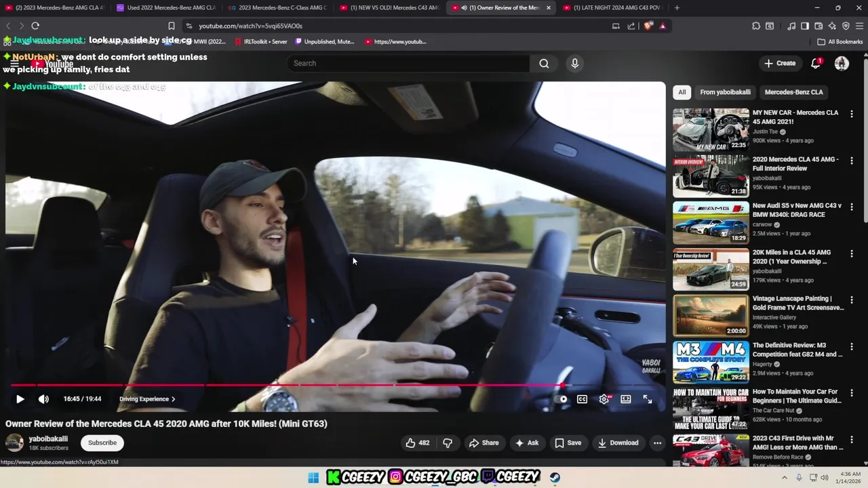Image resolution: width=868 pixels, height=488 pixels.
Task: Open Leo AI sparkle icon
Action: coord(832,26)
